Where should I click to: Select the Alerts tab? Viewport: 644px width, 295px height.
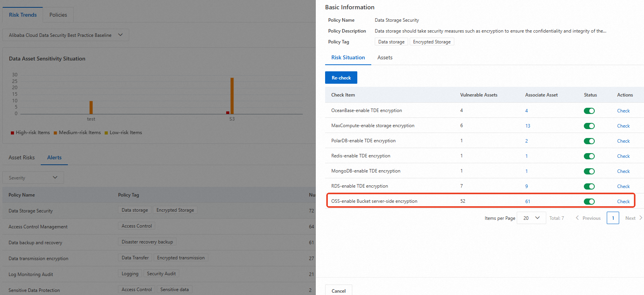(54, 157)
